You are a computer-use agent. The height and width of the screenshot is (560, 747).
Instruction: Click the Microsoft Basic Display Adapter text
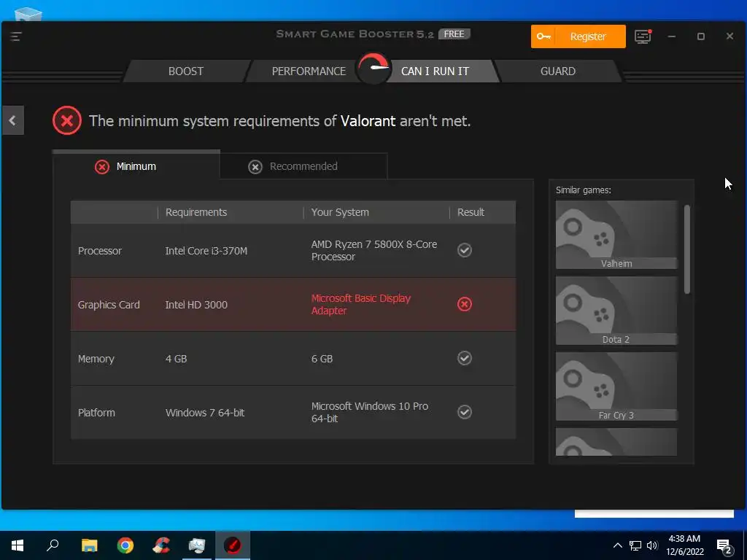point(360,304)
